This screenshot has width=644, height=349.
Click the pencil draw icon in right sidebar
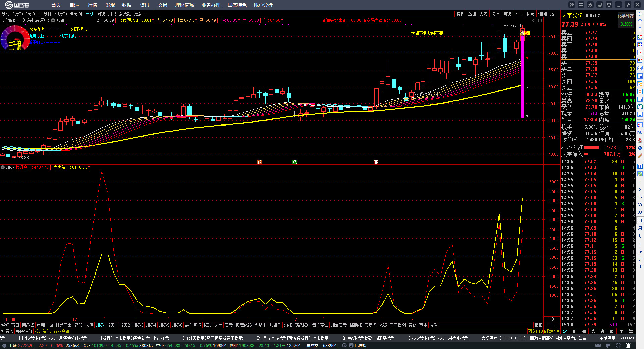click(x=640, y=156)
